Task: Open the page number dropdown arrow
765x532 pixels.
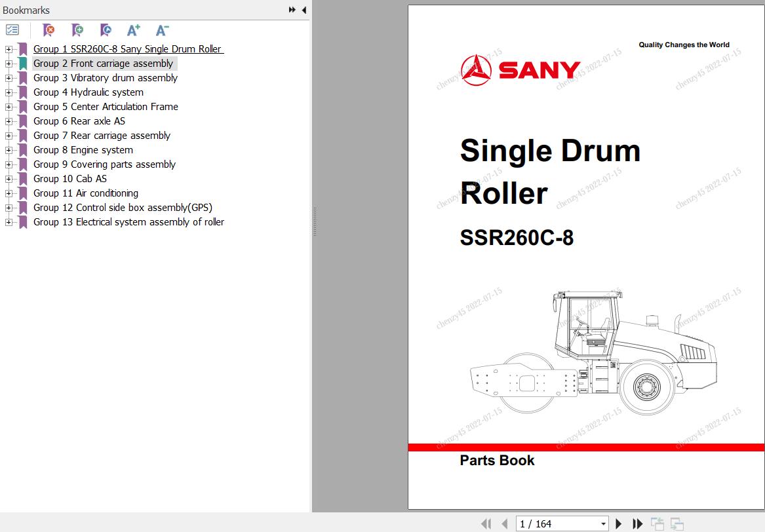Action: (x=604, y=523)
